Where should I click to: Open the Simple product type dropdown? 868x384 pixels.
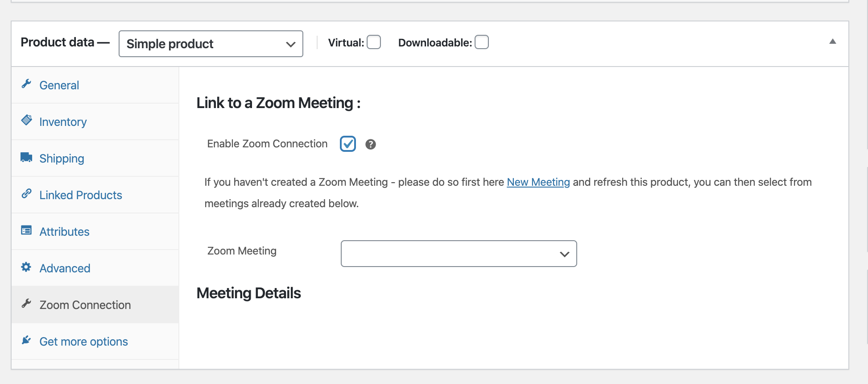211,44
